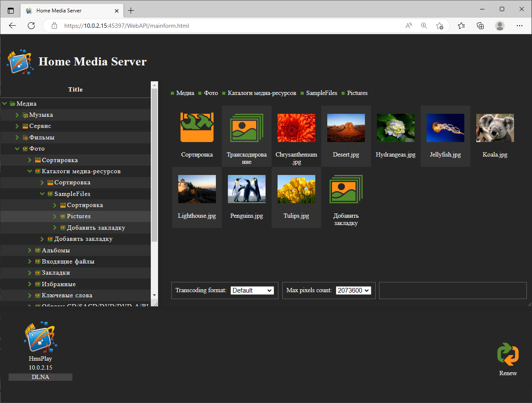The width and height of the screenshot is (532, 403).
Task: Click the browser refresh button
Action: (x=31, y=26)
